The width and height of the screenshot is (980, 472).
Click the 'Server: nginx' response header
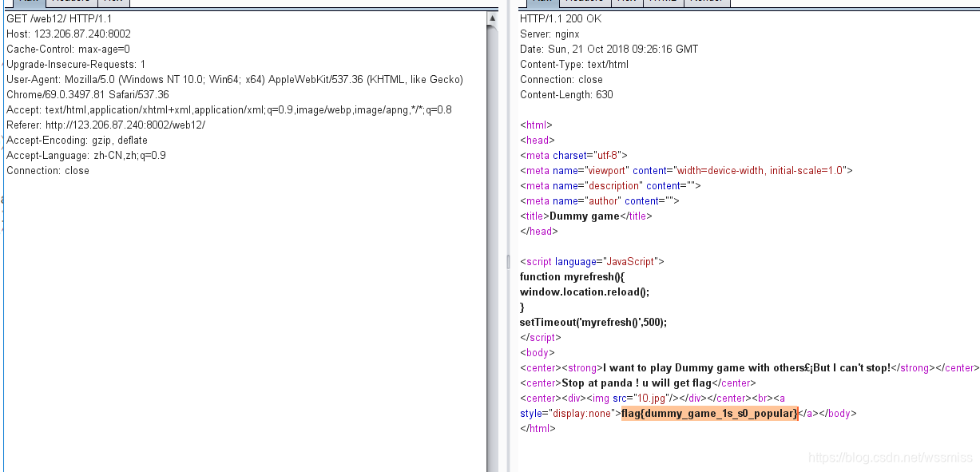pos(550,34)
